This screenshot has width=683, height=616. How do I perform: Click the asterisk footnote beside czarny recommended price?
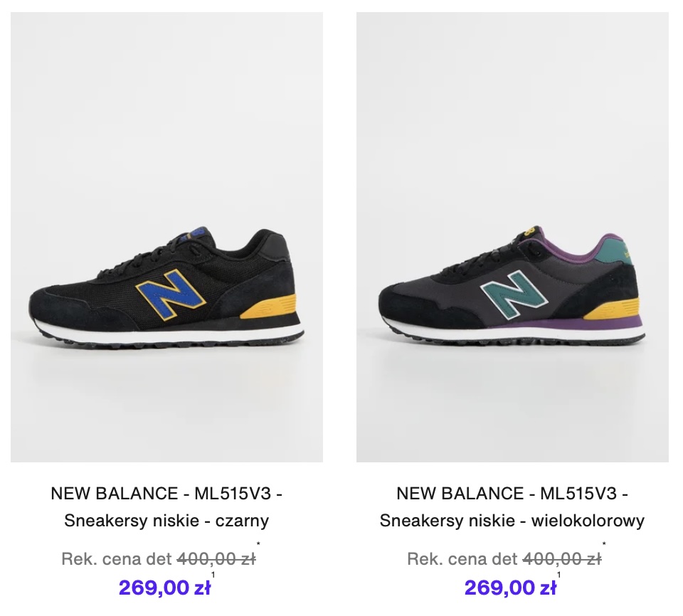coord(258,546)
